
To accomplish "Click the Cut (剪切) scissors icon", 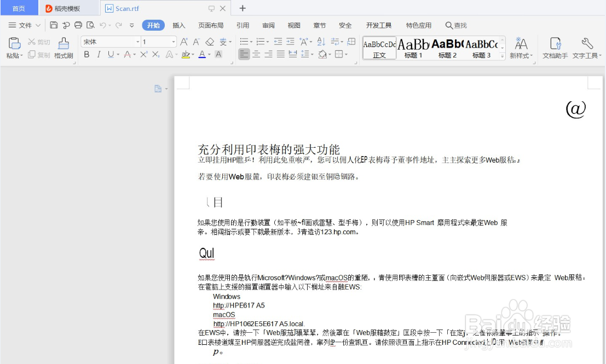I will click(32, 42).
